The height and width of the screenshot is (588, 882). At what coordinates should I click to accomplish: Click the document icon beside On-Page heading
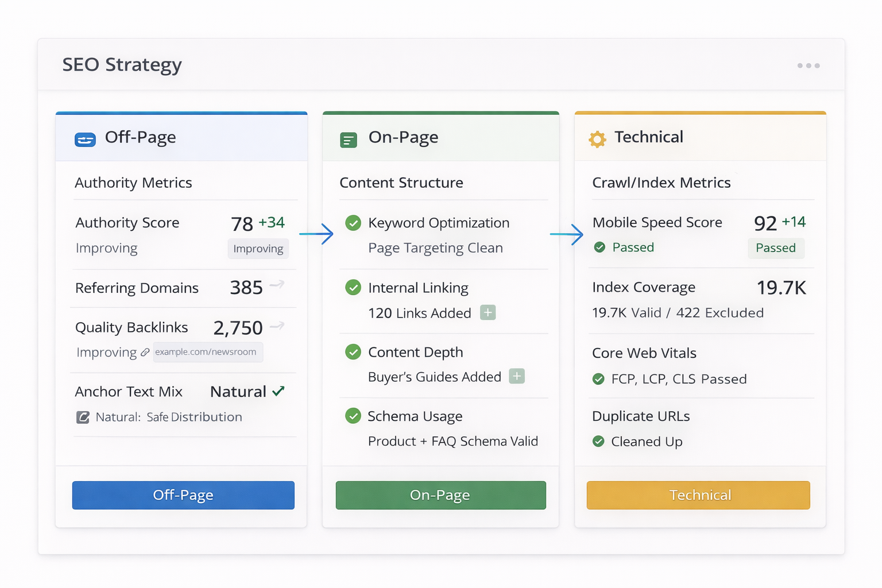[x=349, y=139]
